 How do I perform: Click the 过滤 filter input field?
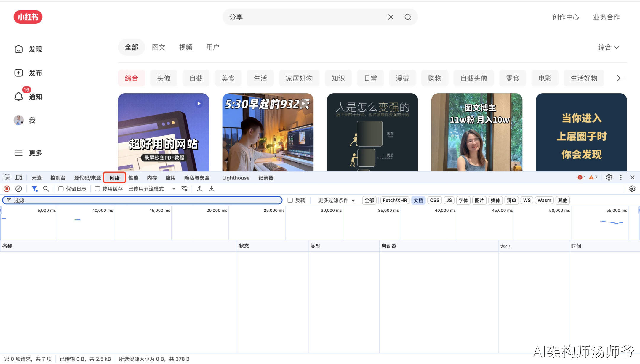(x=142, y=200)
